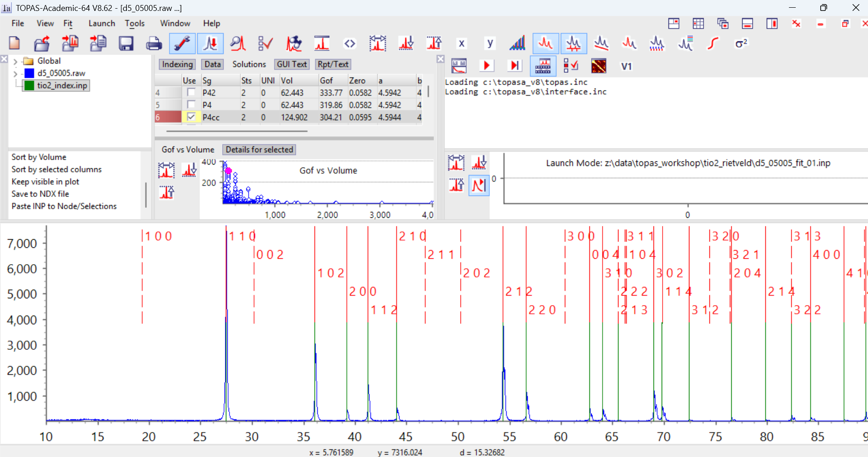This screenshot has height=457, width=868.
Task: Select the tio2_index.inp tree item
Action: coord(62,85)
